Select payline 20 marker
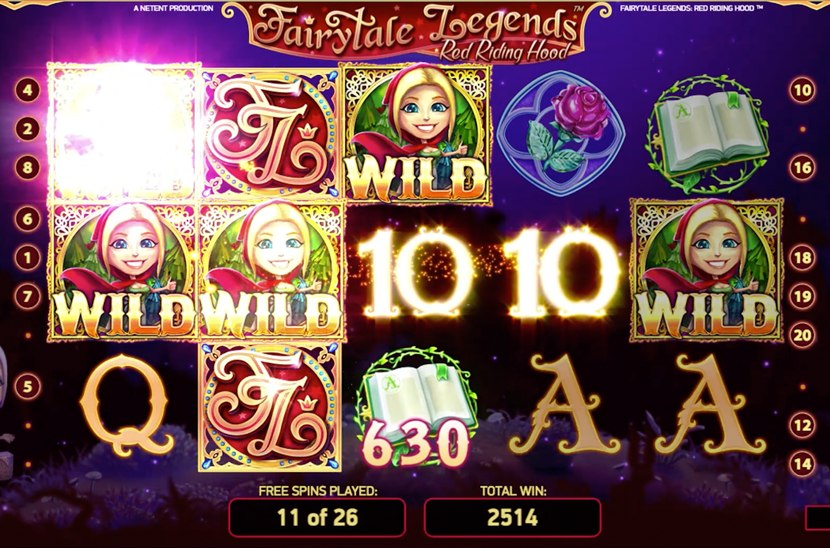This screenshot has width=830, height=548. coord(802,335)
